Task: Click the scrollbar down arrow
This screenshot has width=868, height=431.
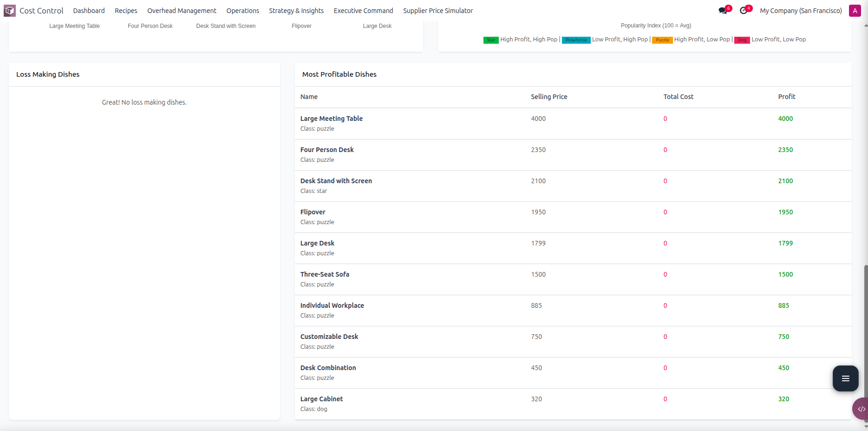Action: (x=866, y=426)
